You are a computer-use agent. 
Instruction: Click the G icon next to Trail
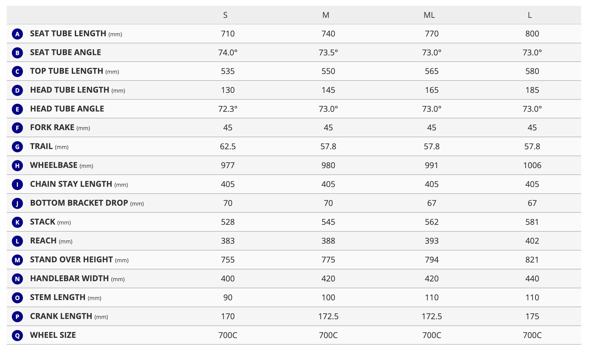pos(17,147)
